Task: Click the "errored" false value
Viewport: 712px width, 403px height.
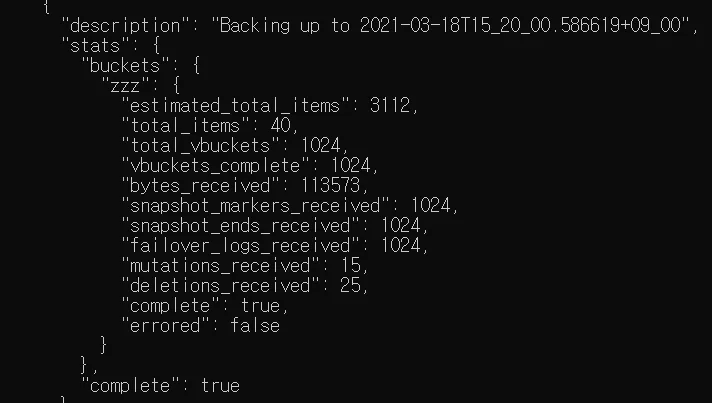Action: coord(255,325)
